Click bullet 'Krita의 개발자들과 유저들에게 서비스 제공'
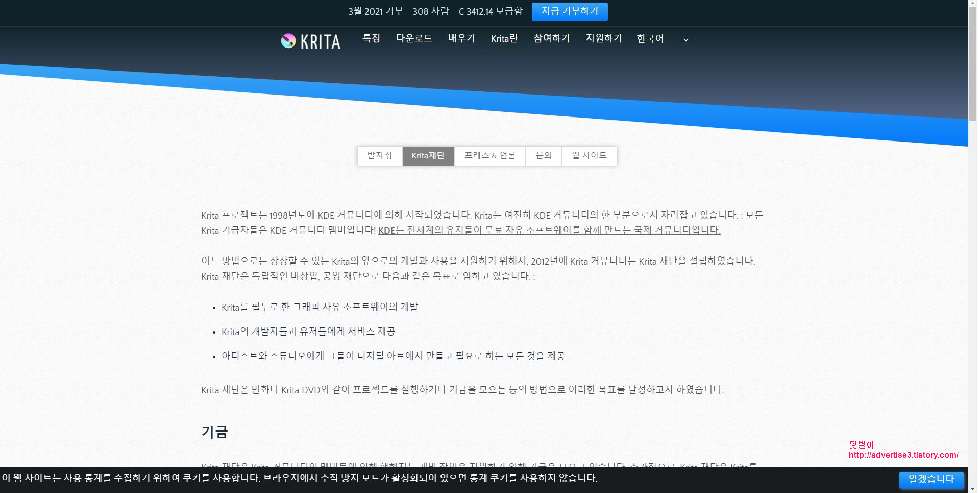980x493 pixels. [x=308, y=332]
